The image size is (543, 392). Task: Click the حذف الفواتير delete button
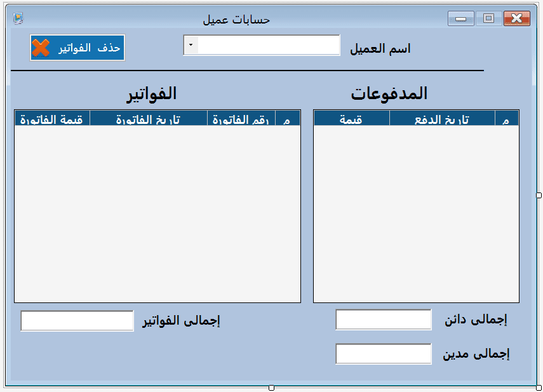click(x=77, y=48)
